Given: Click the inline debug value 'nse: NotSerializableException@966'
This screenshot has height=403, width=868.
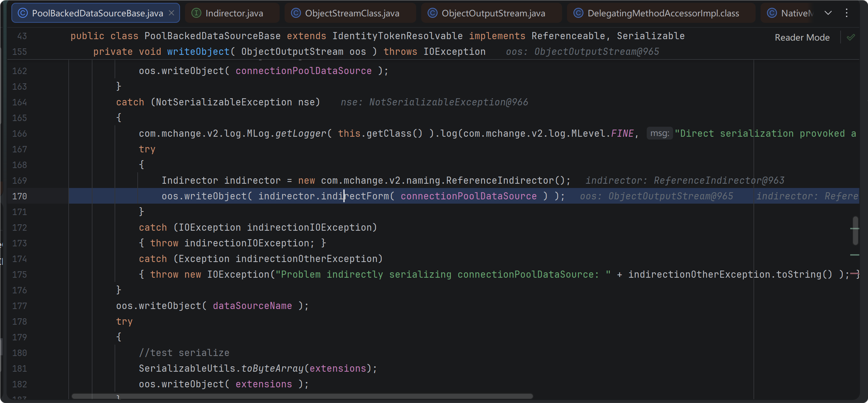Looking at the screenshot, I should point(434,102).
